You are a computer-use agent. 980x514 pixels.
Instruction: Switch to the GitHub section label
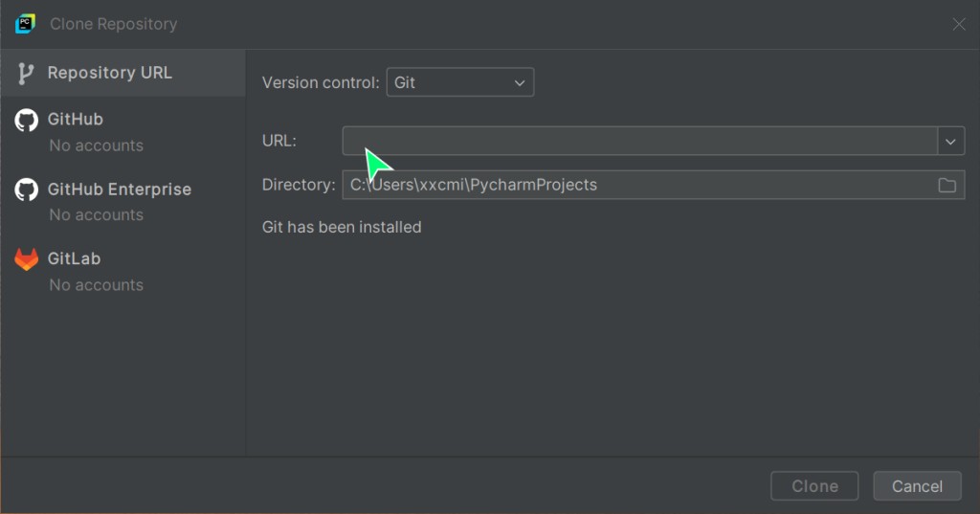pos(75,120)
